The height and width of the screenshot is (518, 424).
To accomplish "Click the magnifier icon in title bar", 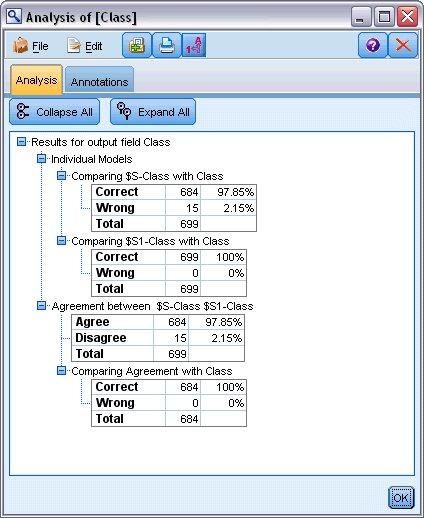I will (x=14, y=16).
